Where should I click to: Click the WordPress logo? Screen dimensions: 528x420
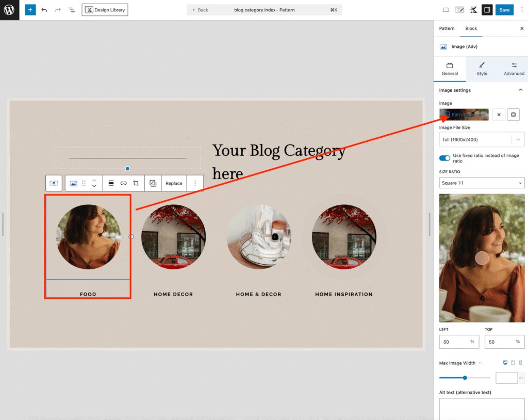click(x=9, y=10)
